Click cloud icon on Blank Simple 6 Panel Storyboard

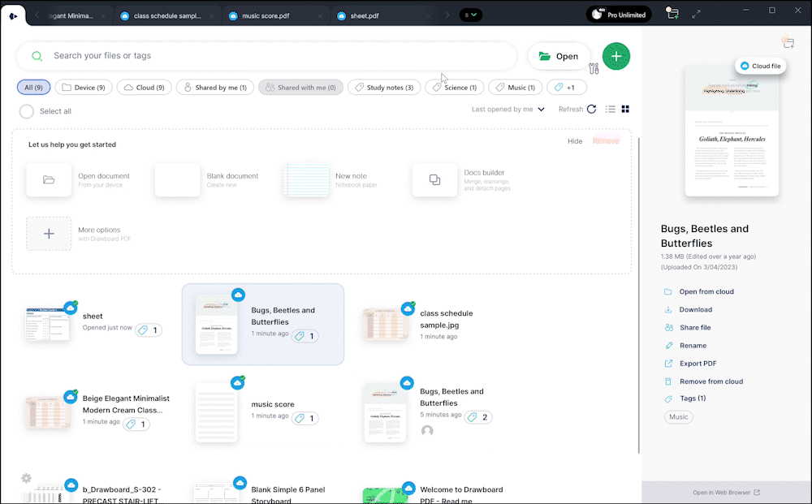[x=240, y=483]
